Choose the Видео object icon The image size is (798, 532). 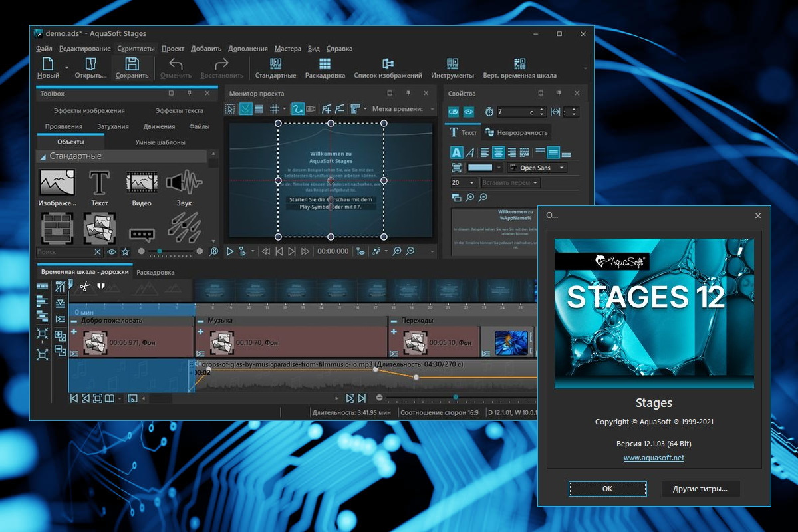point(142,182)
